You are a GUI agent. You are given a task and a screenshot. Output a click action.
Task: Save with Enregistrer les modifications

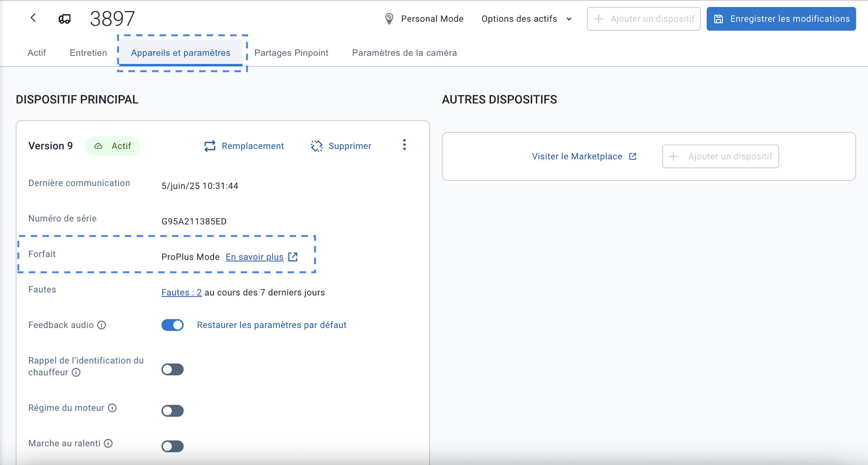(781, 19)
